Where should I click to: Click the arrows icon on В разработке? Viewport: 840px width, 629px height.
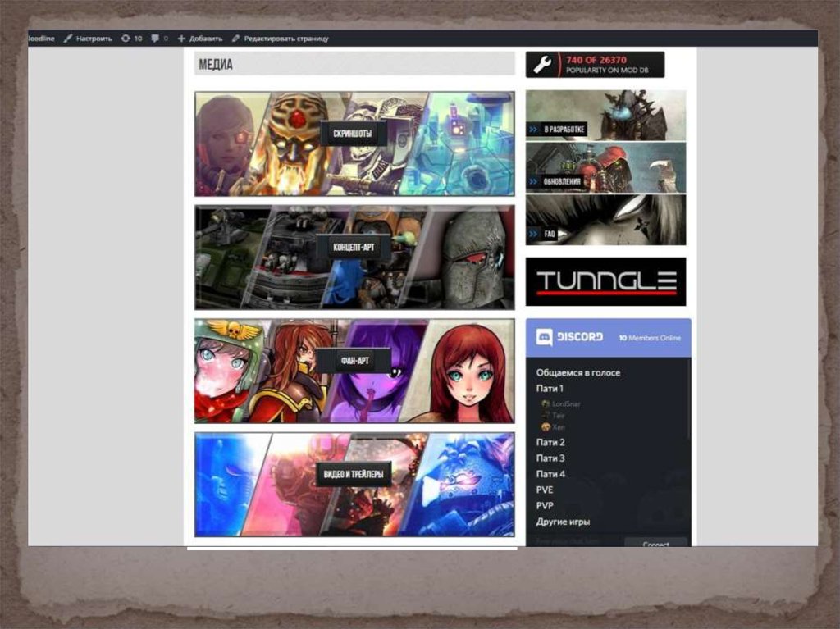coord(533,129)
